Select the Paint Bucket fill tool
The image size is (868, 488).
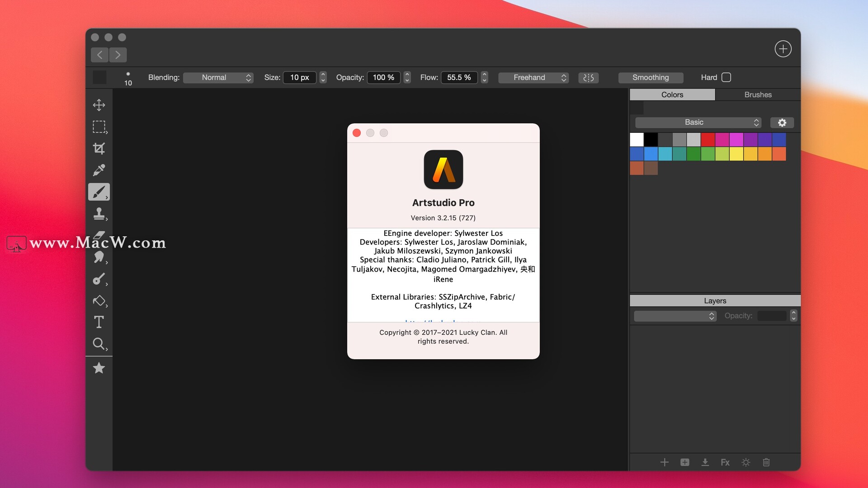99,300
